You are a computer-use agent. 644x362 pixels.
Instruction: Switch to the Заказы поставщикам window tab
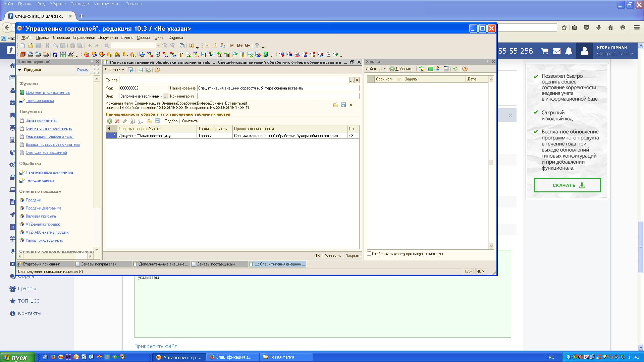click(x=219, y=264)
